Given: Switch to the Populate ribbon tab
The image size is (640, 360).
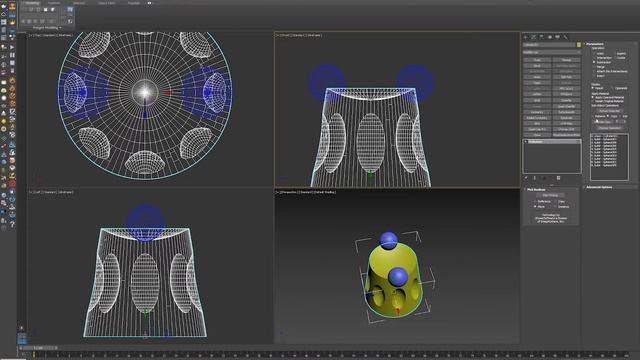Looking at the screenshot, I should click(133, 3).
